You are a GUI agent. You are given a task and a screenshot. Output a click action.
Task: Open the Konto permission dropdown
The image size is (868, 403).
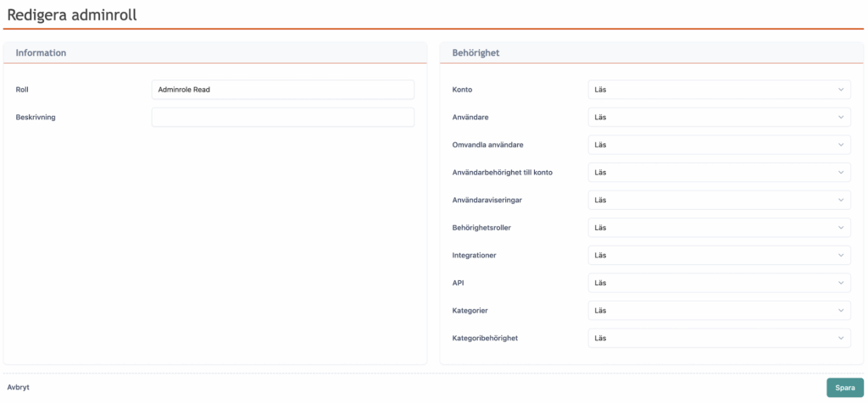pyautogui.click(x=719, y=90)
